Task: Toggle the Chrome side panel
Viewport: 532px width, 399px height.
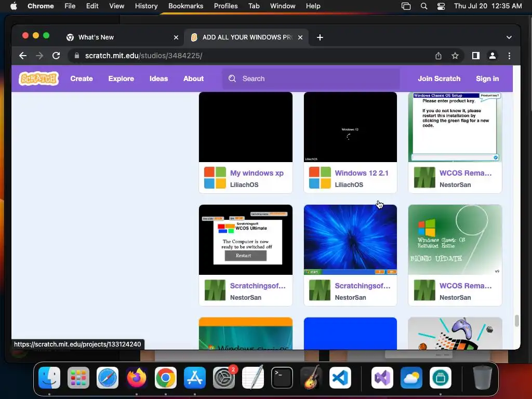Action: 476,56
